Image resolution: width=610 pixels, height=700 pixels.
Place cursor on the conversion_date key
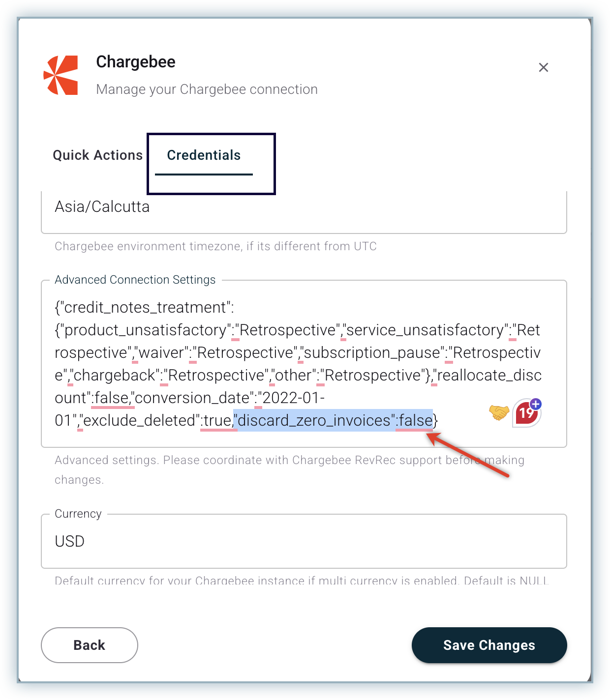[x=192, y=398]
